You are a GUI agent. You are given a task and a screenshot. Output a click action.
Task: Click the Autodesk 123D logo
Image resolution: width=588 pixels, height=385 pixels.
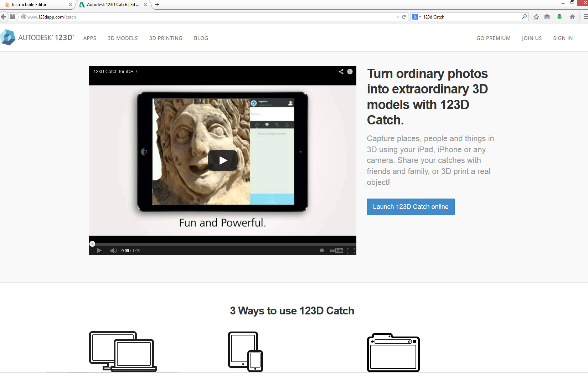pyautogui.click(x=37, y=37)
